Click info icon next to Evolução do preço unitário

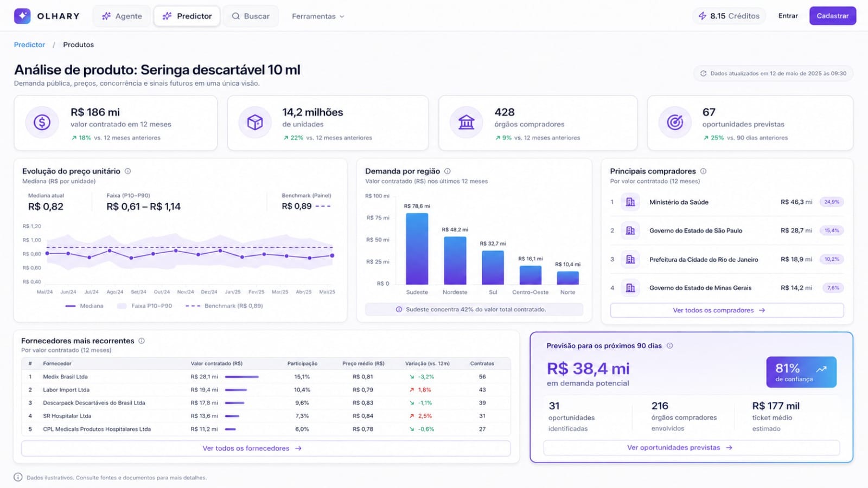point(128,171)
